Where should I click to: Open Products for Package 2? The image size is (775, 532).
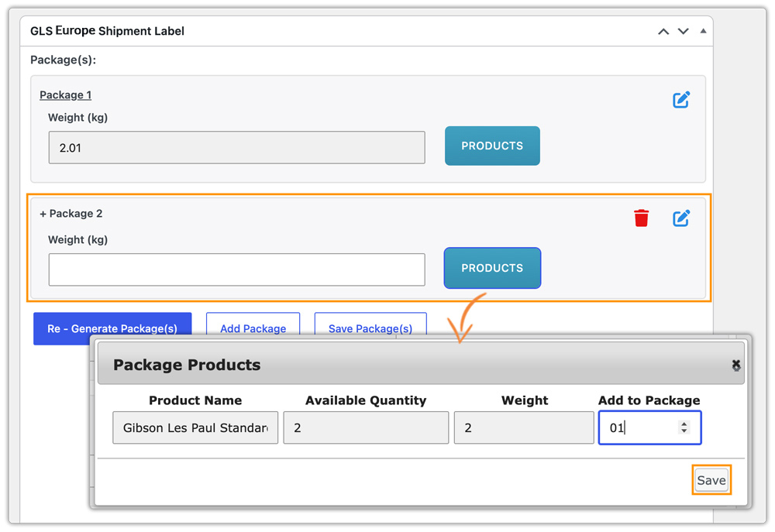click(x=492, y=268)
